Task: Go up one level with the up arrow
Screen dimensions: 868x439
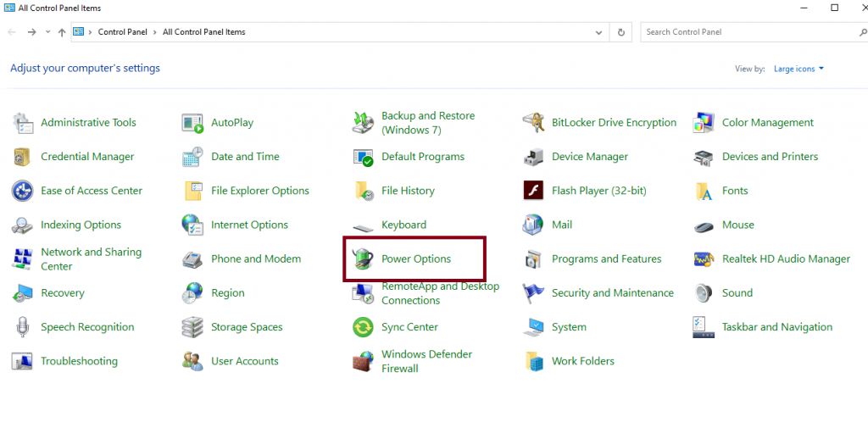Action: (62, 32)
